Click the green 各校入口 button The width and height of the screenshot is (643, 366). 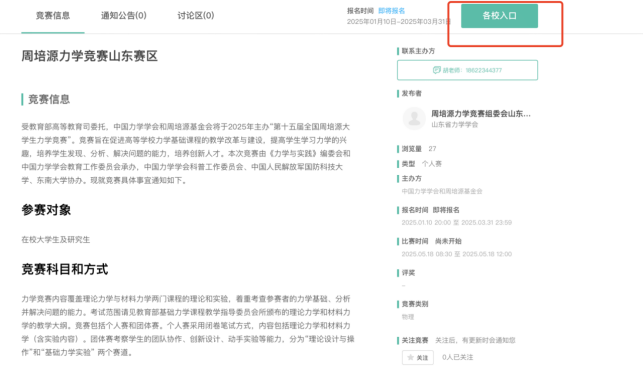click(499, 16)
